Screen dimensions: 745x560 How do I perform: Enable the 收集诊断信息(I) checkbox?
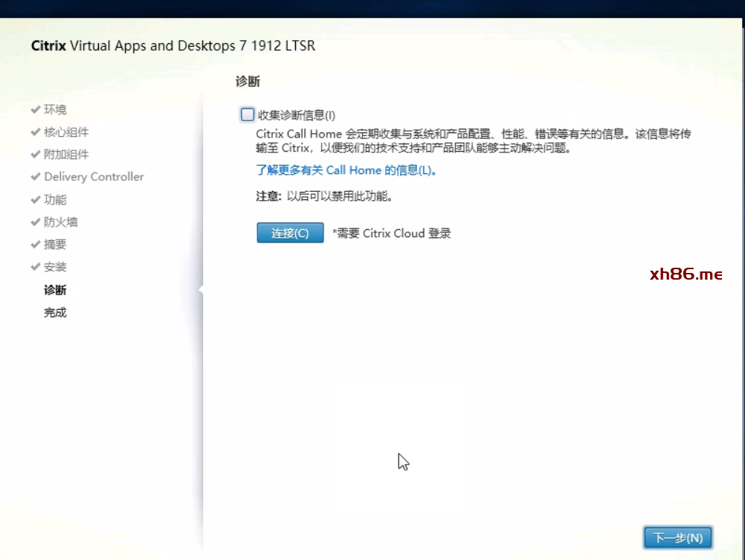(248, 115)
